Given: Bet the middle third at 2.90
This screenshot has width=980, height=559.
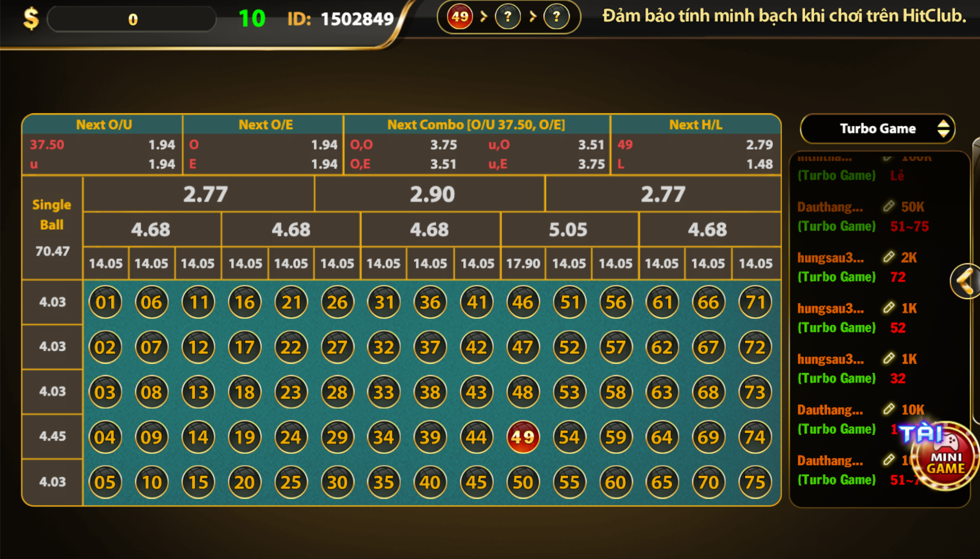Looking at the screenshot, I should pos(431,194).
